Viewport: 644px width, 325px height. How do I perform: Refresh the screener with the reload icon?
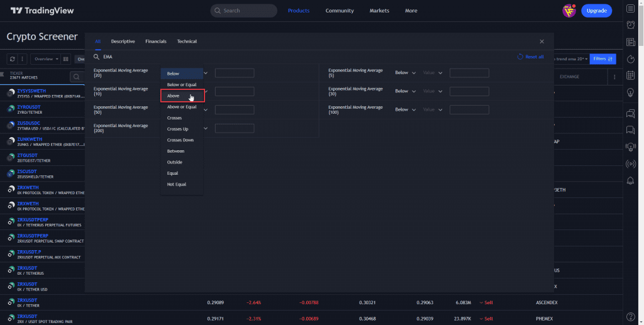click(13, 59)
